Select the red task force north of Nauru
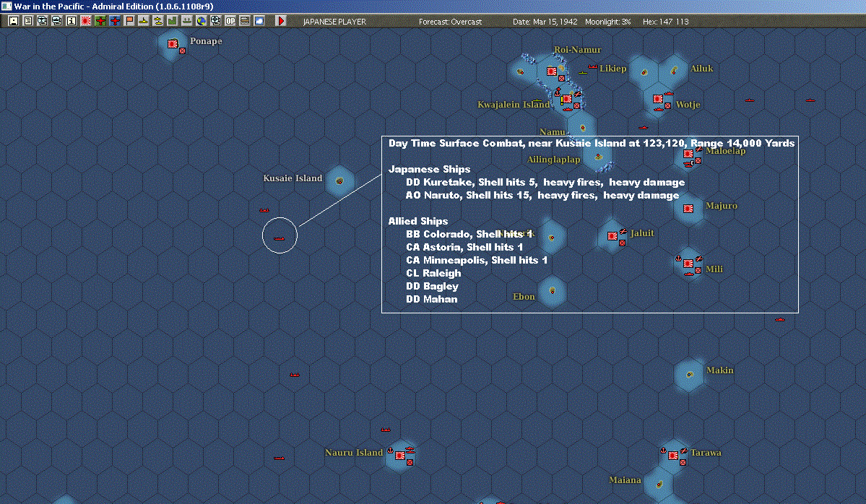Screen dimensions: 866x504 click(x=386, y=430)
